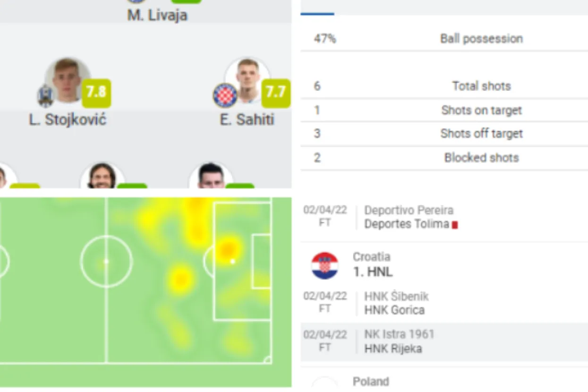Click the long-haired bearded player's photo
This screenshot has width=588, height=392.
pyautogui.click(x=102, y=177)
